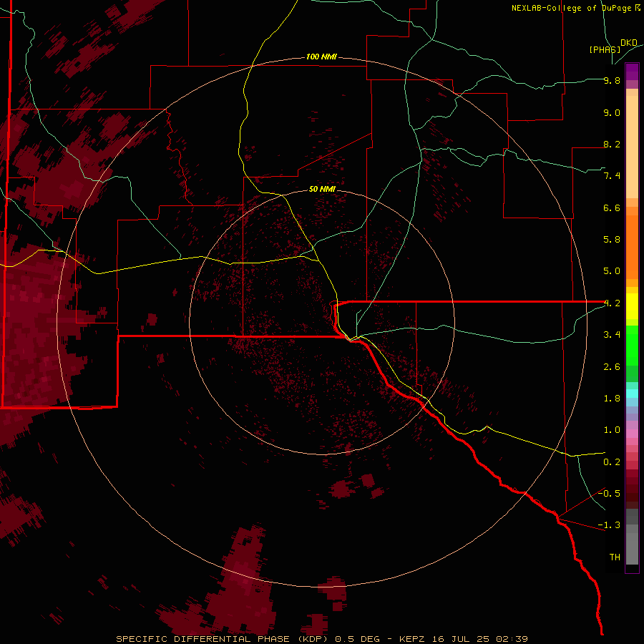Select the pink segment of the color bar
The height and width of the screenshot is (644, 644).
632,434
